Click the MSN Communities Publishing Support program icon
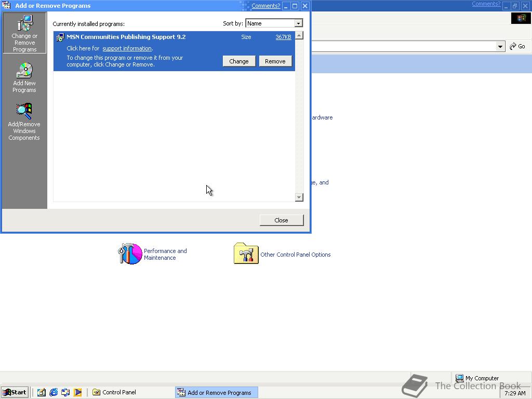 60,37
